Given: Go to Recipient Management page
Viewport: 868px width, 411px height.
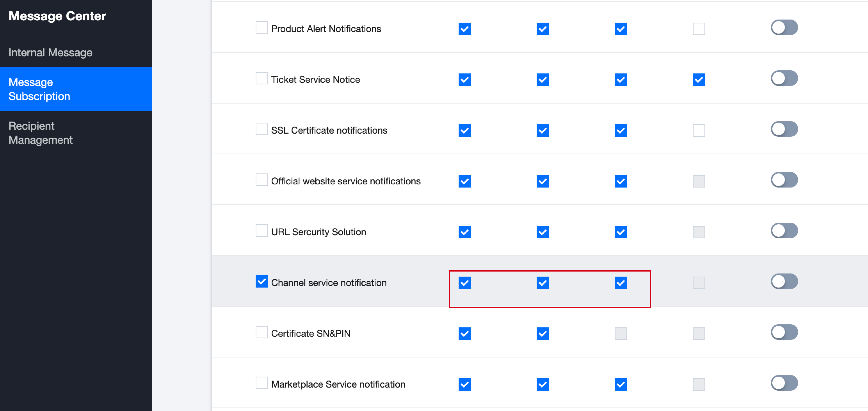Looking at the screenshot, I should [x=40, y=133].
